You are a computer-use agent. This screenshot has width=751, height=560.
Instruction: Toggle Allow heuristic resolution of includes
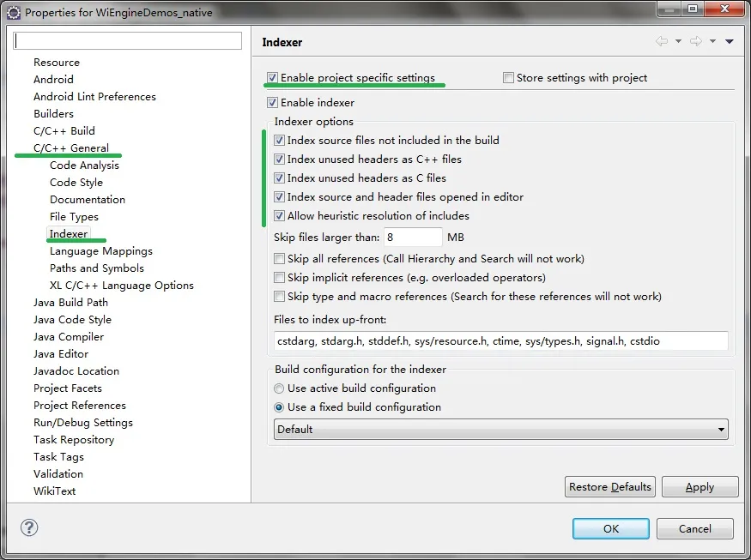[x=279, y=216]
